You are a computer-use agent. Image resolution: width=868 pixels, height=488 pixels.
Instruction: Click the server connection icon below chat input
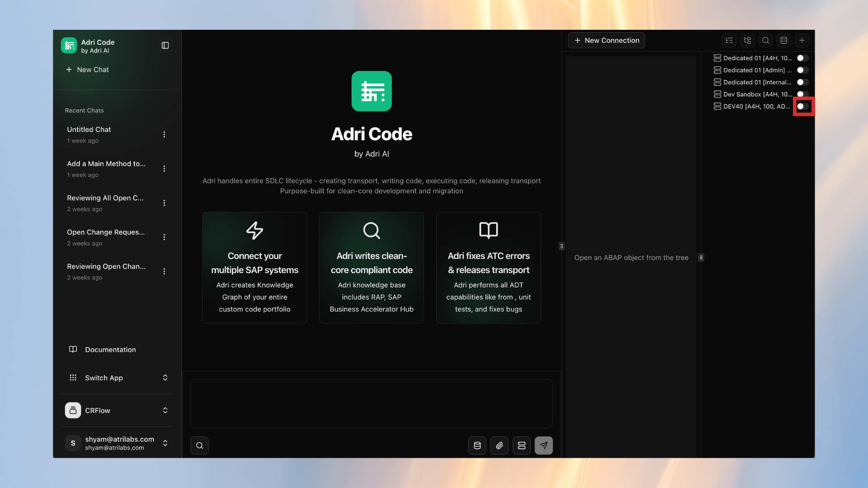coord(521,446)
